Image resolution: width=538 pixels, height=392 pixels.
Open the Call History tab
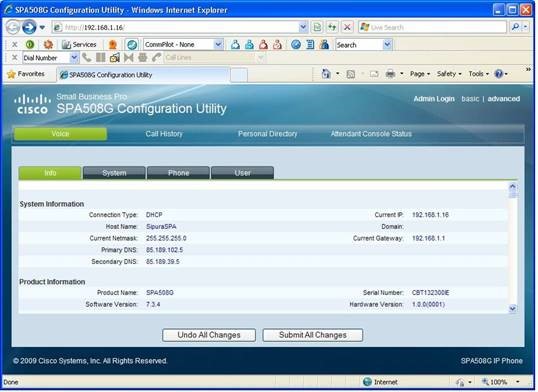pos(164,134)
